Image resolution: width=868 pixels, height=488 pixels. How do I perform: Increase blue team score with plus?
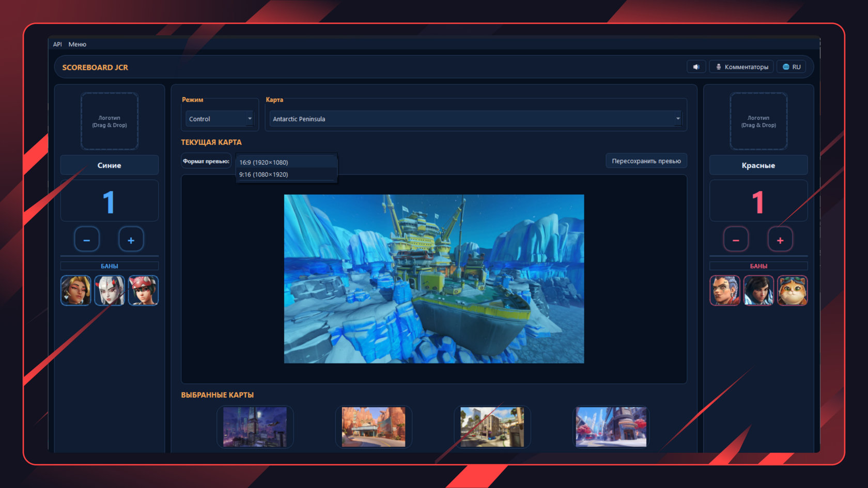coord(131,240)
